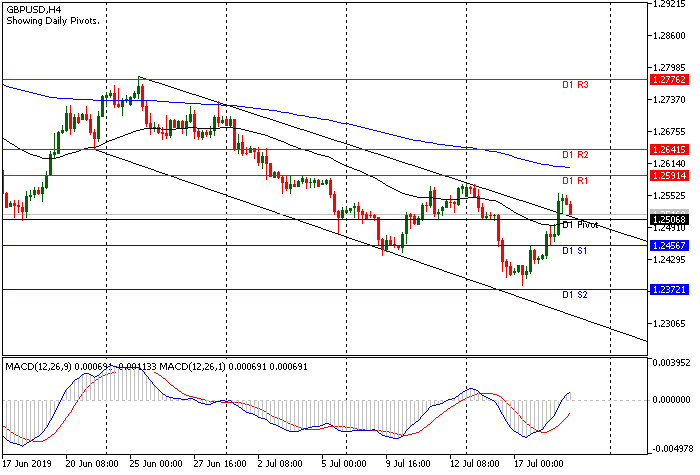Click the 'Showing Daily Pivots.' text
Viewport: 700px width, 475px height.
(x=54, y=21)
